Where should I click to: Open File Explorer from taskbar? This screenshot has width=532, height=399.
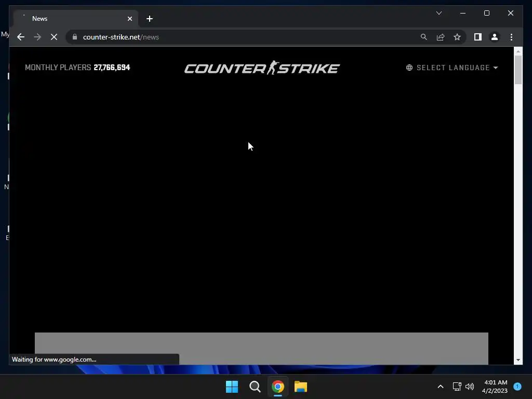[x=301, y=387]
